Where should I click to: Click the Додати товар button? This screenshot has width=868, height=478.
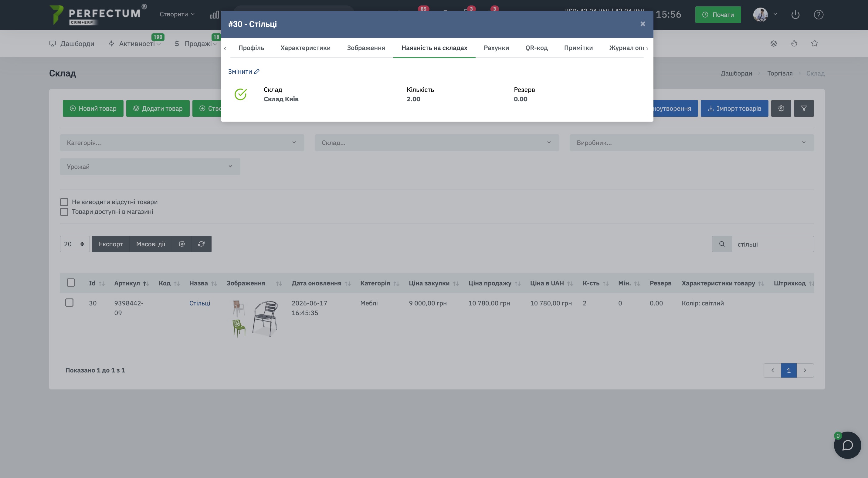[x=158, y=108]
